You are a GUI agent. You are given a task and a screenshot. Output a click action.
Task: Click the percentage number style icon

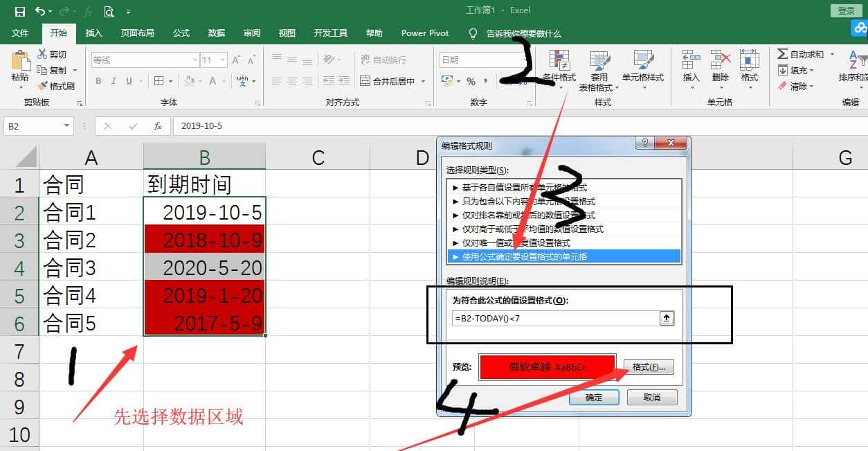pos(469,82)
